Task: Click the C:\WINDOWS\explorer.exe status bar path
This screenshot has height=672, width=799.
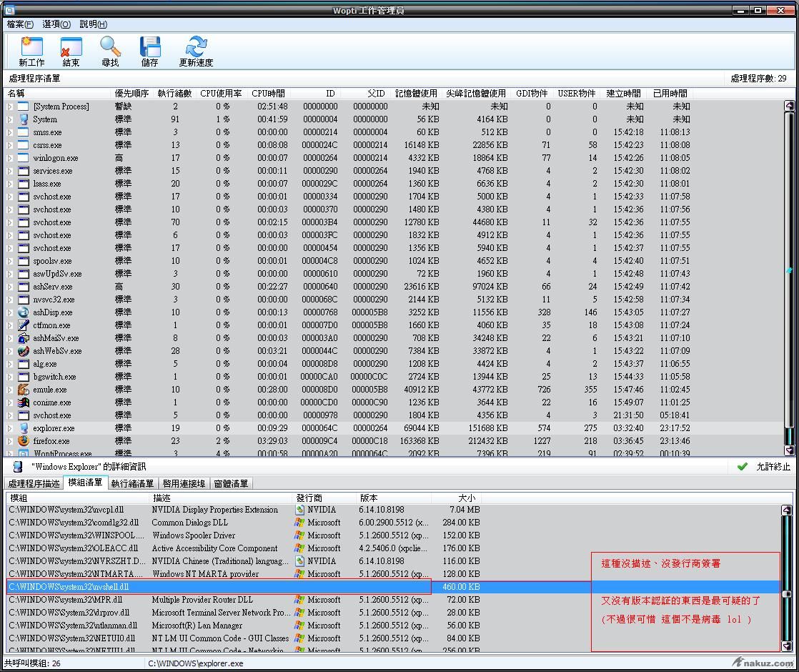Action: point(196,663)
